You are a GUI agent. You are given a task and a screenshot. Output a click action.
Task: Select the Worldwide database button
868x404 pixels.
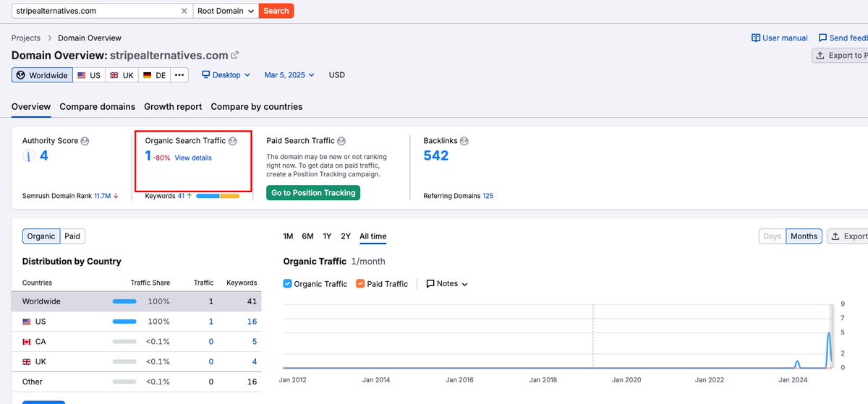coord(42,75)
